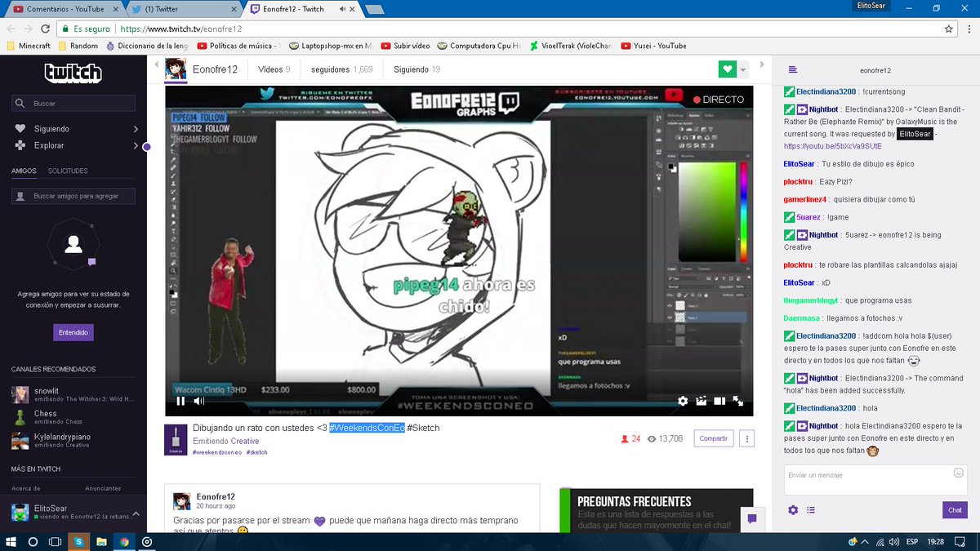980x551 pixels.
Task: Click the 'Enviar un mensaje' chat box
Action: point(875,480)
